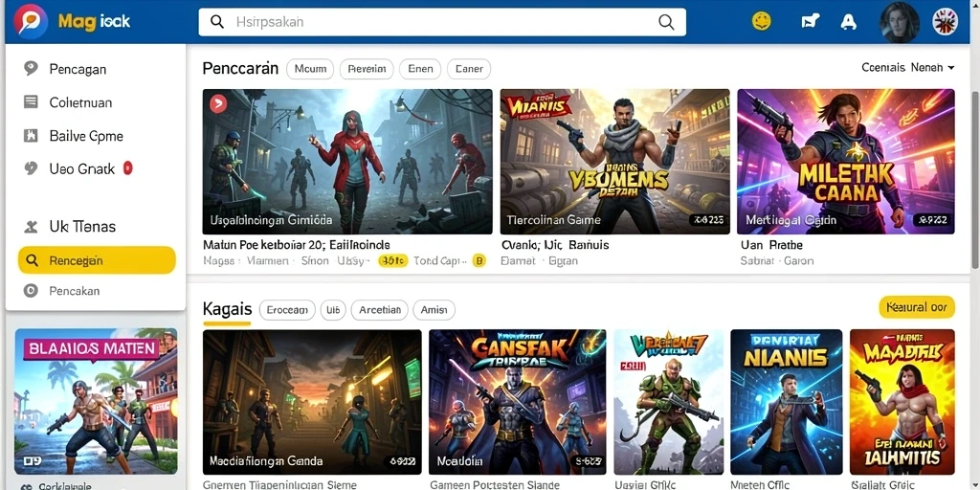Click the flag notification icon in header
The height and width of the screenshot is (490, 980).
[810, 22]
